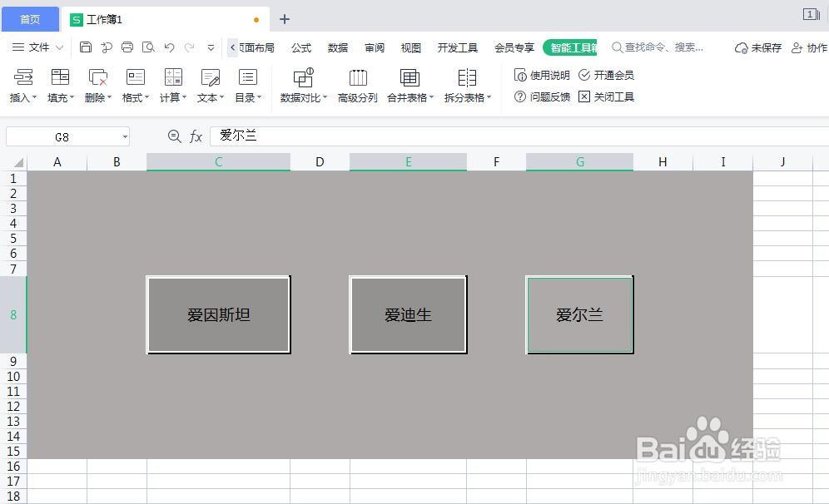Click 协作 collaboration icon
This screenshot has height=504, width=829.
point(809,48)
